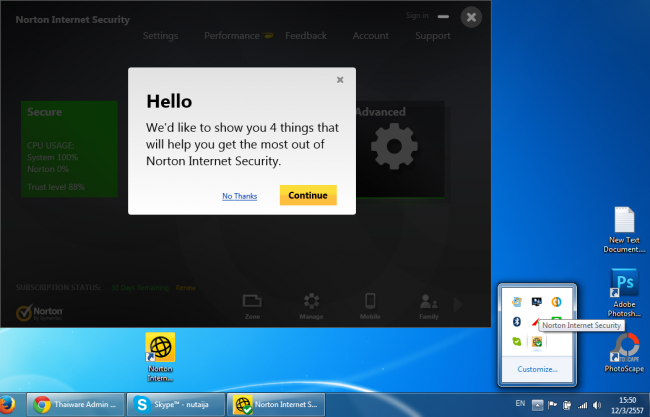
Task: Open the Support menu item
Action: coord(433,36)
